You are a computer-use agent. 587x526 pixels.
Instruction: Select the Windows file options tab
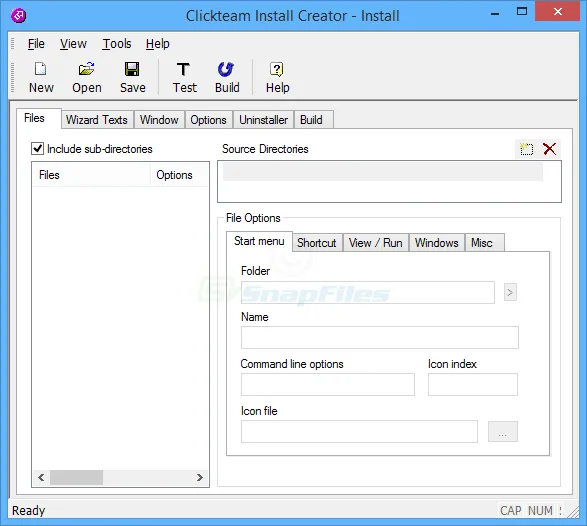tap(437, 243)
